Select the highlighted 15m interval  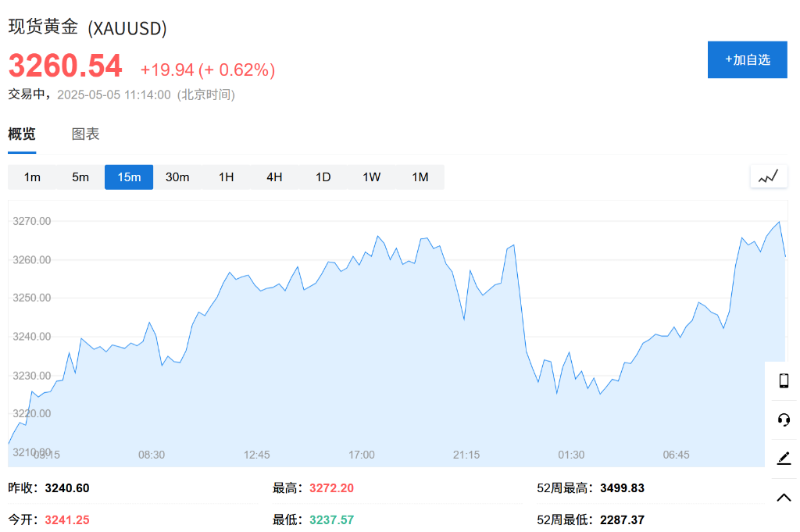129,177
